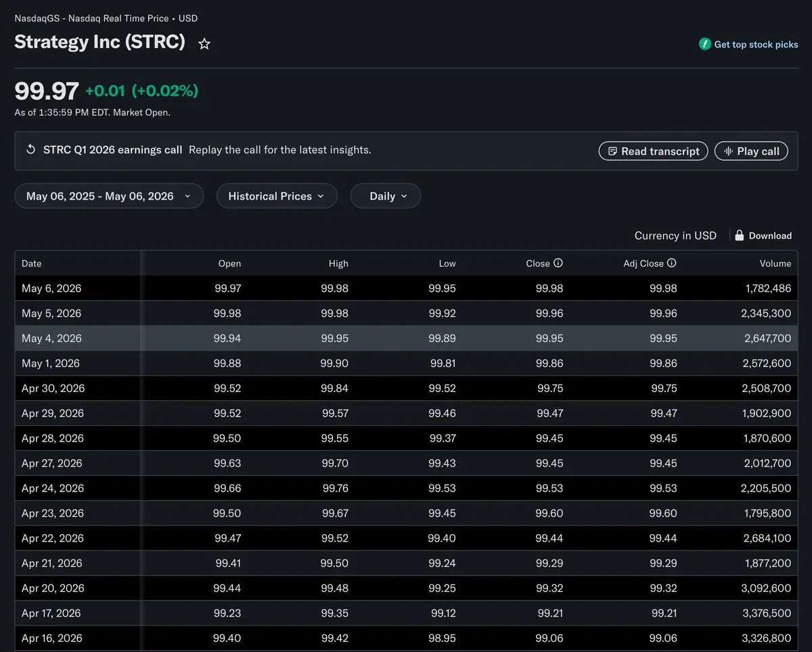Viewport: 812px width, 652px height.
Task: Click the info icon beside Close header
Action: pos(558,263)
